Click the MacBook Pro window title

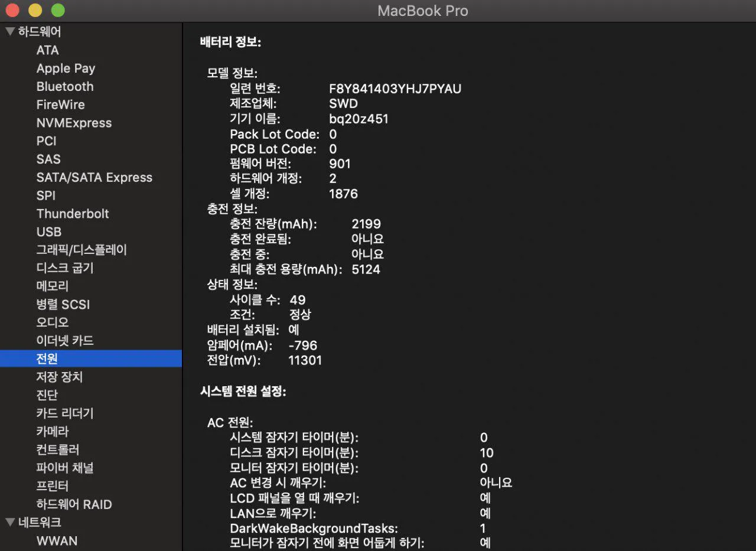point(423,11)
